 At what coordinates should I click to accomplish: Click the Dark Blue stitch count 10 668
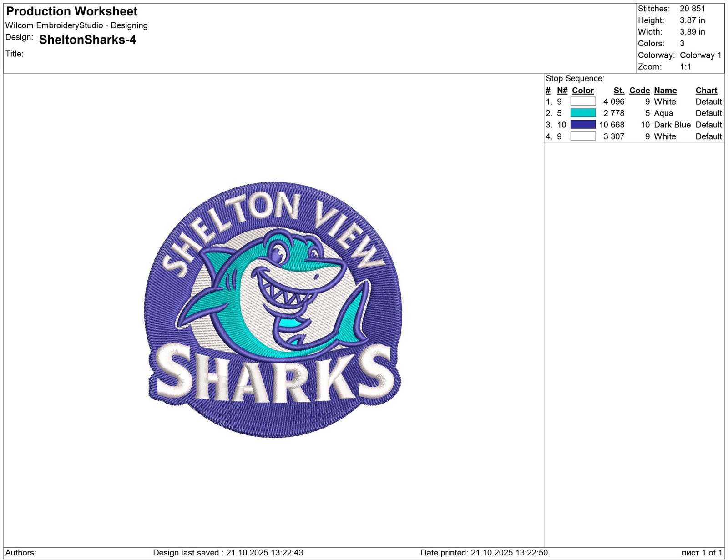click(x=612, y=125)
